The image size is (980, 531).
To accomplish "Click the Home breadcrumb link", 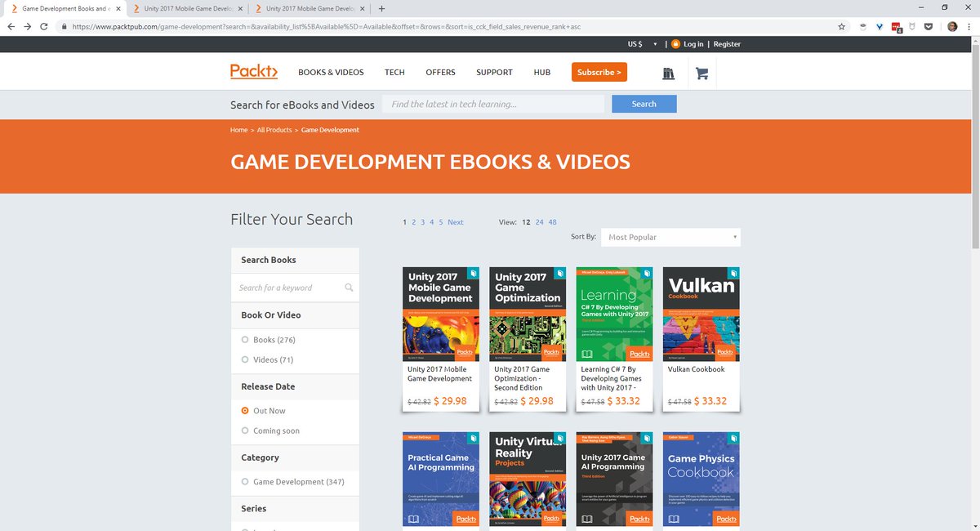I will 238,130.
